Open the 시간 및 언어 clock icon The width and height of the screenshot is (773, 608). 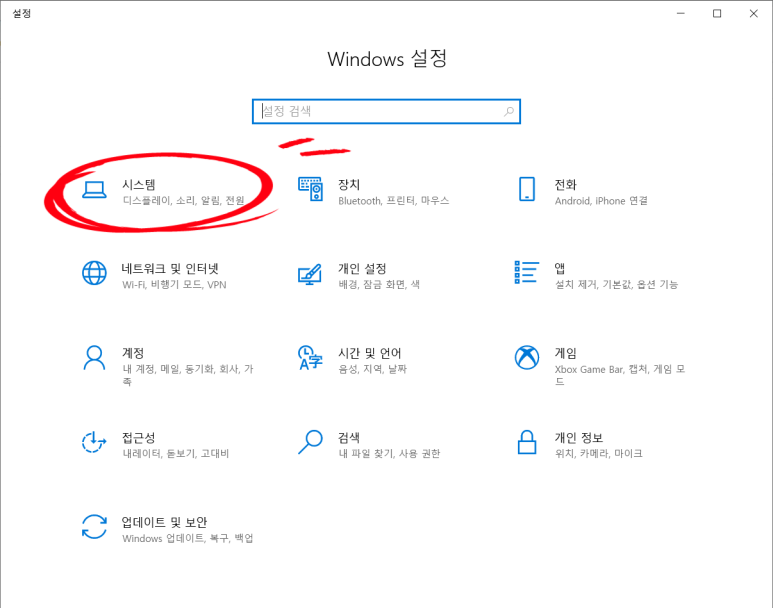tap(310, 358)
